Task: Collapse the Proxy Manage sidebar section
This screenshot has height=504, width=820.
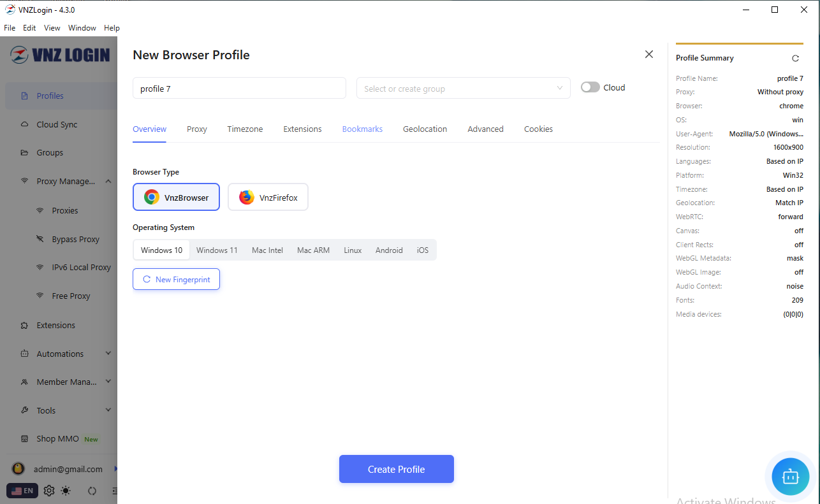Action: tap(108, 181)
